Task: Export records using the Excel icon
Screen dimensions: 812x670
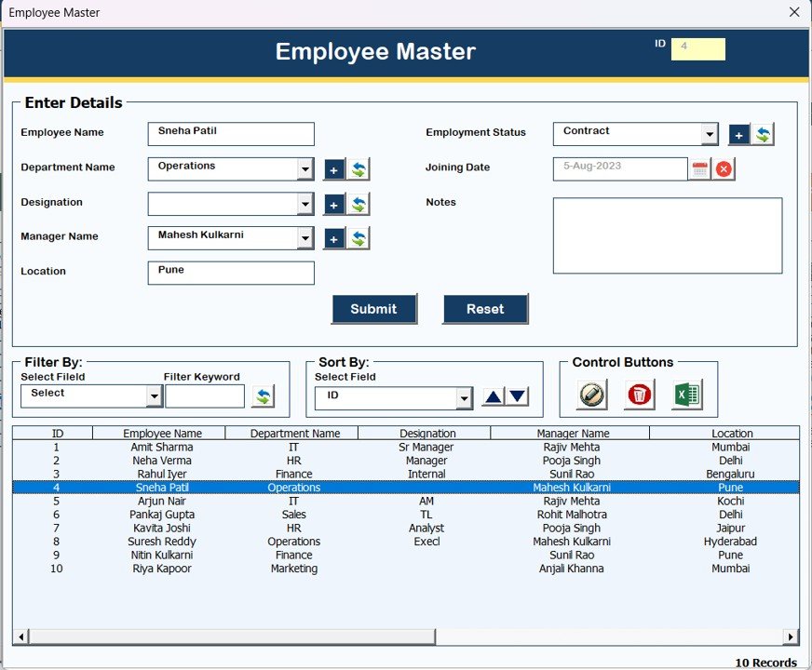Action: 689,395
